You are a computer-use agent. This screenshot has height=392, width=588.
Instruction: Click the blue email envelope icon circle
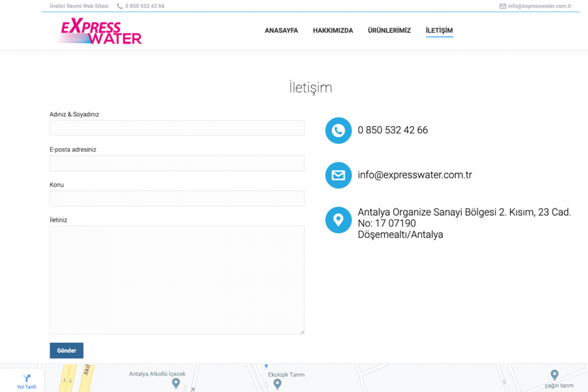point(338,175)
